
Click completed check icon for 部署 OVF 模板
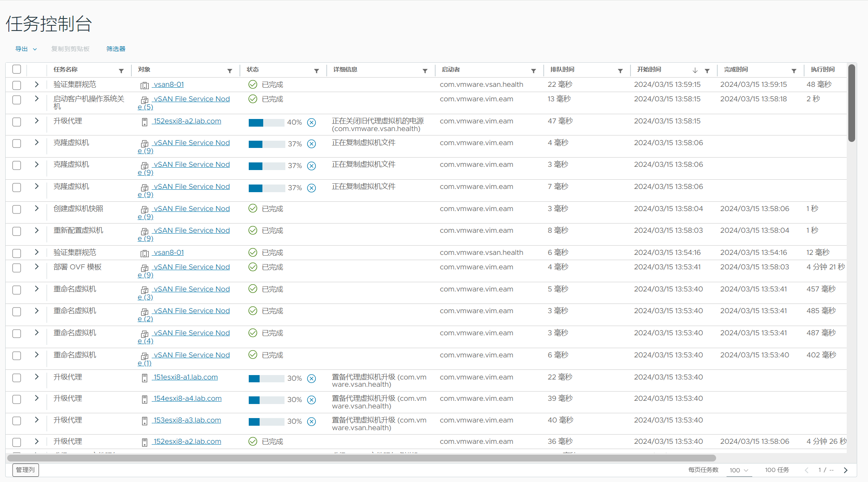(253, 267)
